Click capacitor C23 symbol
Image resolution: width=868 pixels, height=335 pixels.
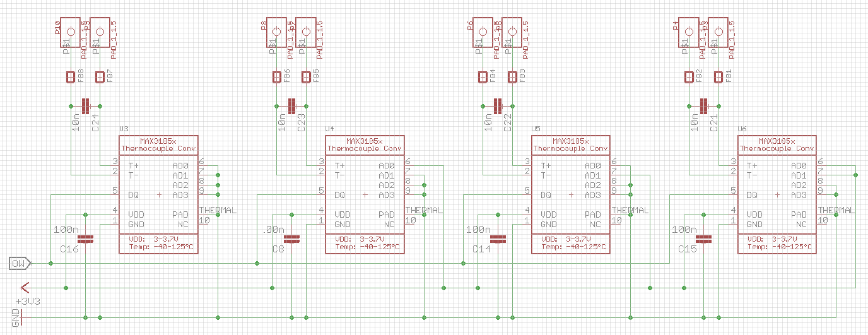pos(291,106)
